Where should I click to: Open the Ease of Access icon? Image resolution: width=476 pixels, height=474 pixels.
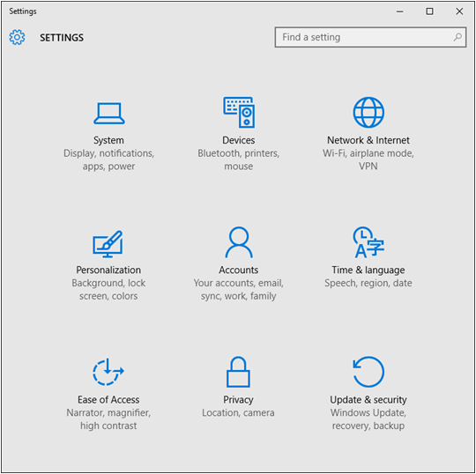108,372
